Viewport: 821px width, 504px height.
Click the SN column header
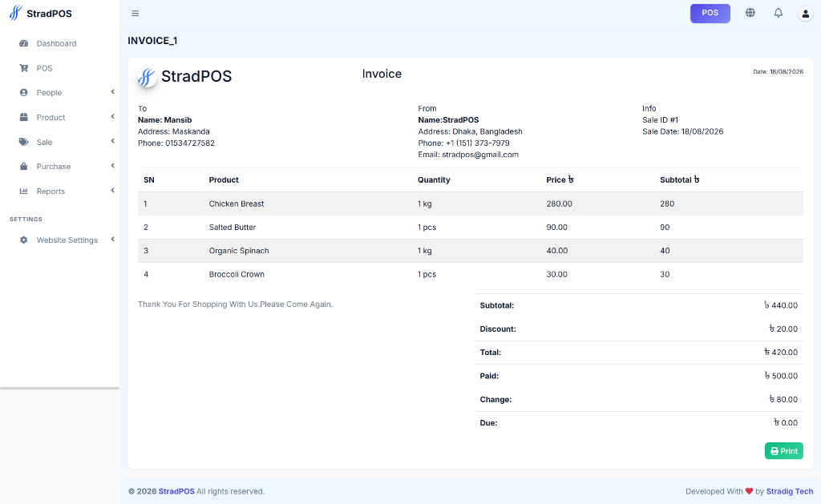[148, 179]
